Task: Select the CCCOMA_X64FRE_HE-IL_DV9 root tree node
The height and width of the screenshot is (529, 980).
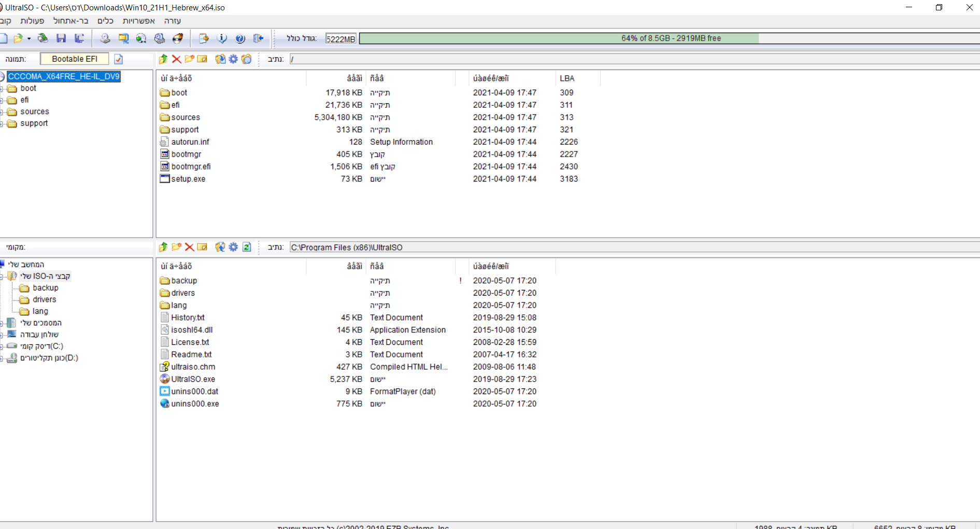Action: (x=63, y=76)
